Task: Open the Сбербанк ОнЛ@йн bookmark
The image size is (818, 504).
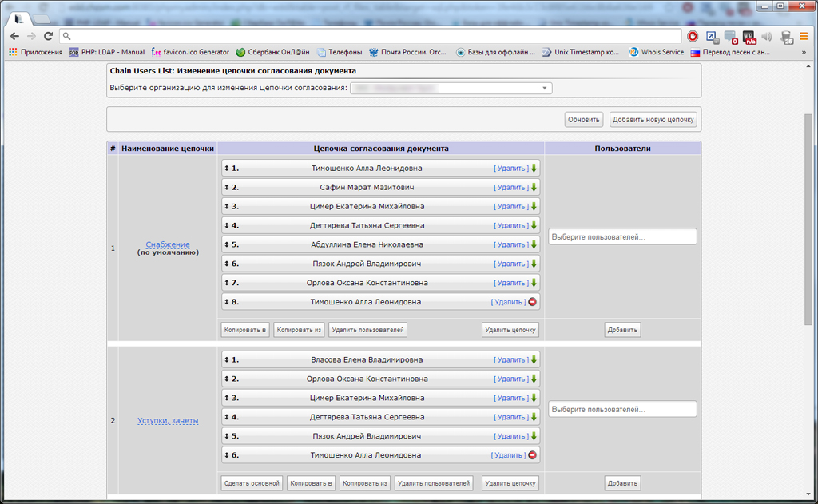Action: coord(271,53)
